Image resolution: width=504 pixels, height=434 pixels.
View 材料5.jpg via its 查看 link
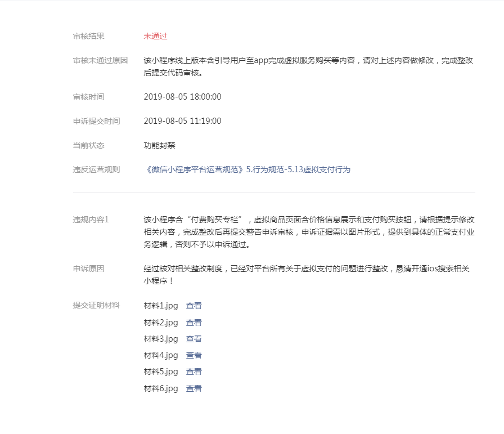coord(194,372)
